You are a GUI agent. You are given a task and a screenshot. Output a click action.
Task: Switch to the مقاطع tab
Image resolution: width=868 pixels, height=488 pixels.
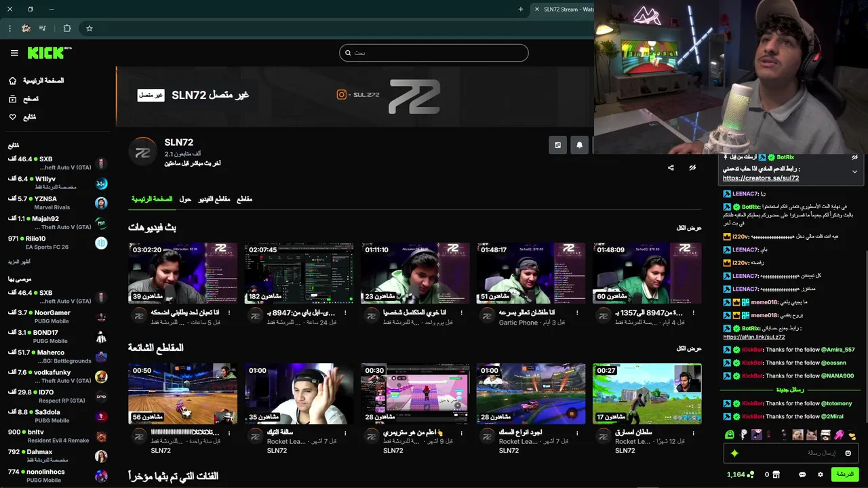point(244,199)
